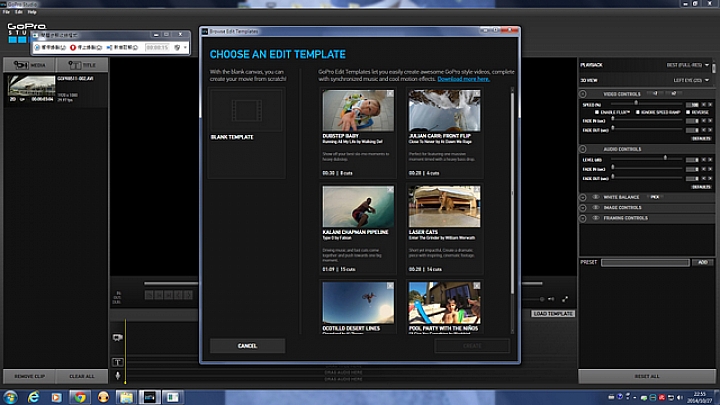Click the title track T icon in timeline
Image resolution: width=720 pixels, height=405 pixels.
(118, 362)
